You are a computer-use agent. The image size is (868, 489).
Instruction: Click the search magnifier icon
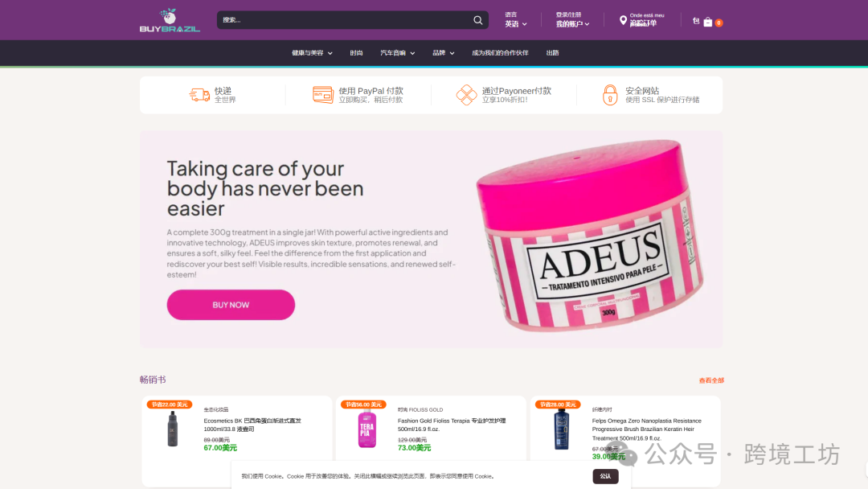[477, 20]
